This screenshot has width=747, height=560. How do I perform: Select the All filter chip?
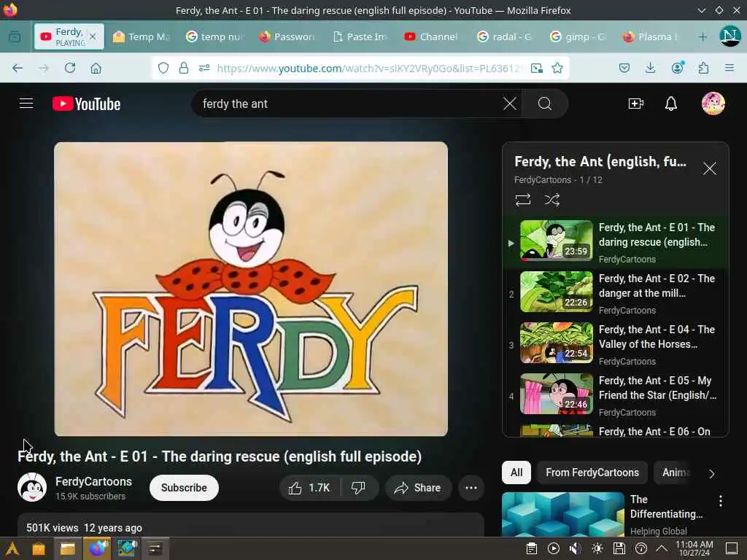[x=516, y=472]
